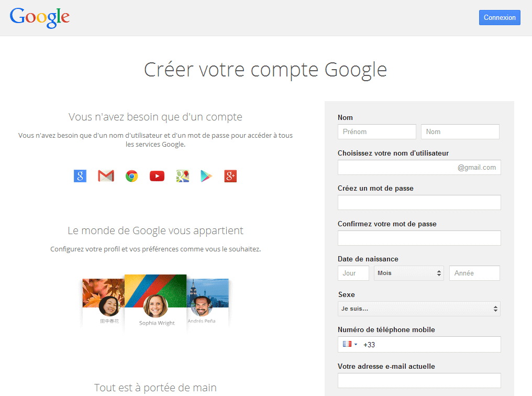Click the mobile phone number field with +33
532x396 pixels.
[x=419, y=345]
